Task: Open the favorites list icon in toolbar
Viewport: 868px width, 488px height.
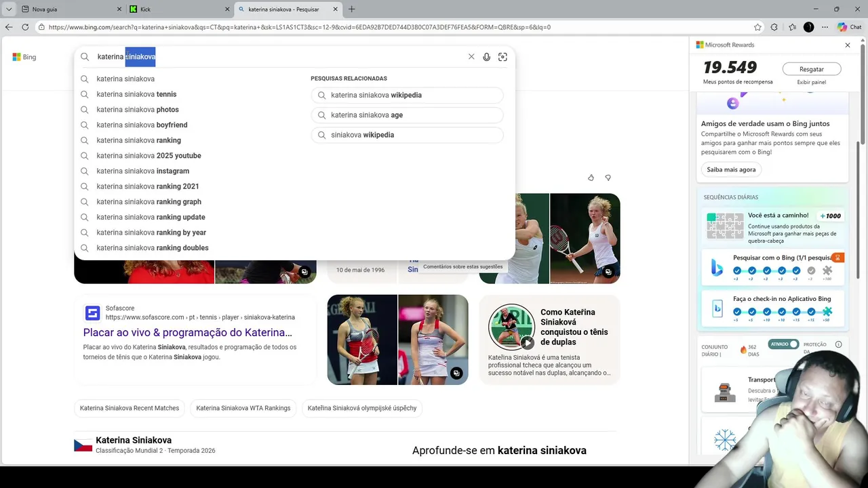Action: [792, 27]
